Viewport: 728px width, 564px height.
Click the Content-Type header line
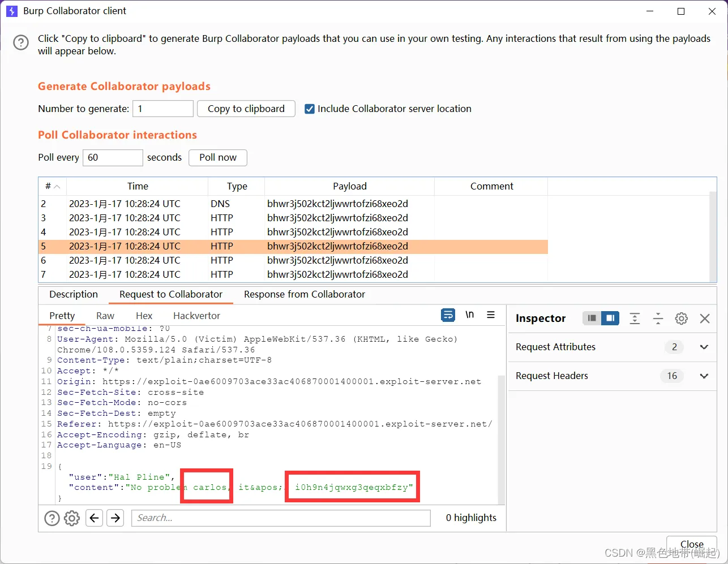tap(164, 360)
